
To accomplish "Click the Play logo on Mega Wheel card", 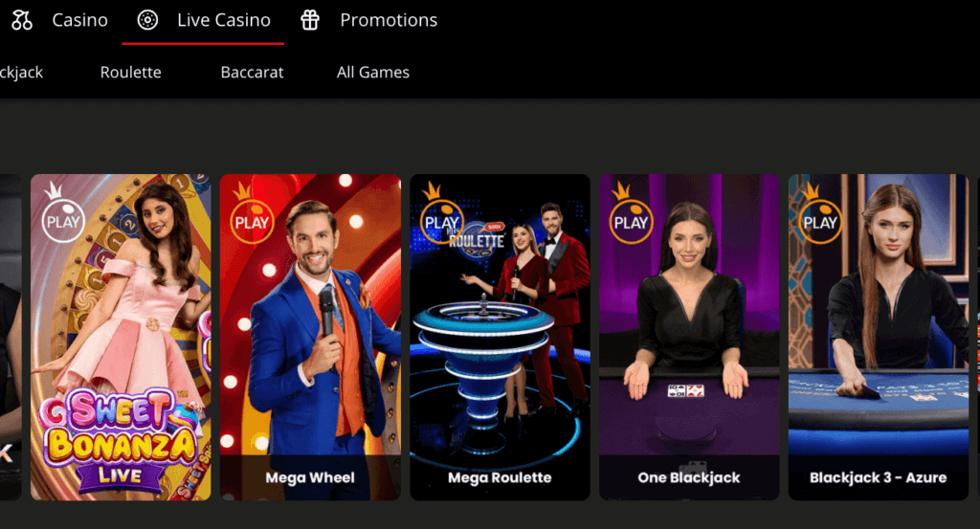I will point(252,213).
